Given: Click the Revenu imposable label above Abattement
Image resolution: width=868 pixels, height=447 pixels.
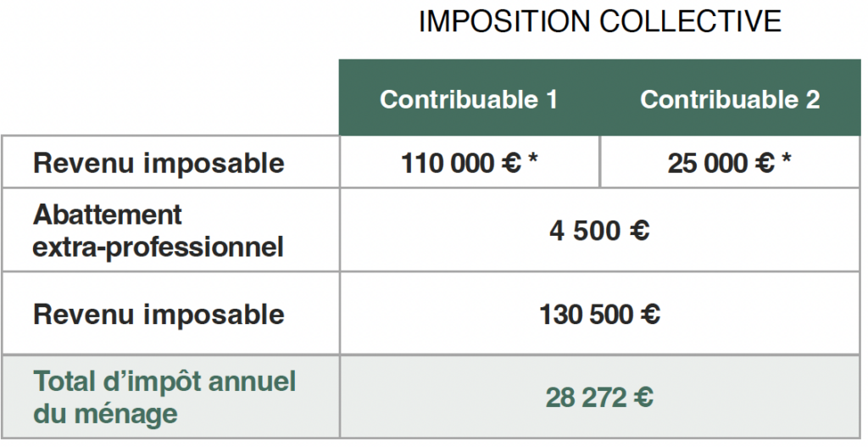Looking at the screenshot, I should pyautogui.click(x=159, y=163).
